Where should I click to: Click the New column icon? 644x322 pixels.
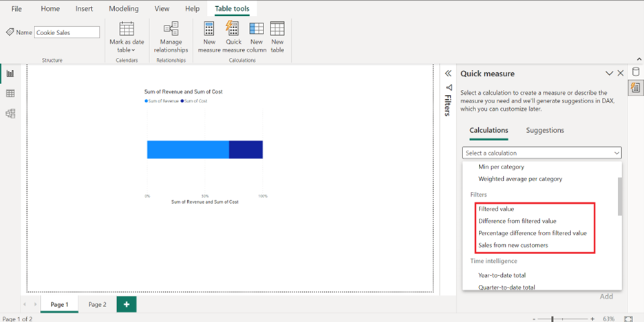coord(256,29)
